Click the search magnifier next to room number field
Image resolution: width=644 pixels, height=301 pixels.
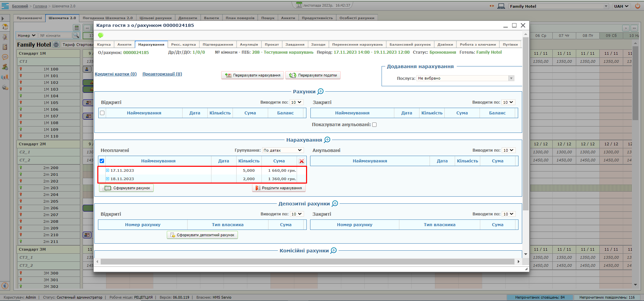76,35
